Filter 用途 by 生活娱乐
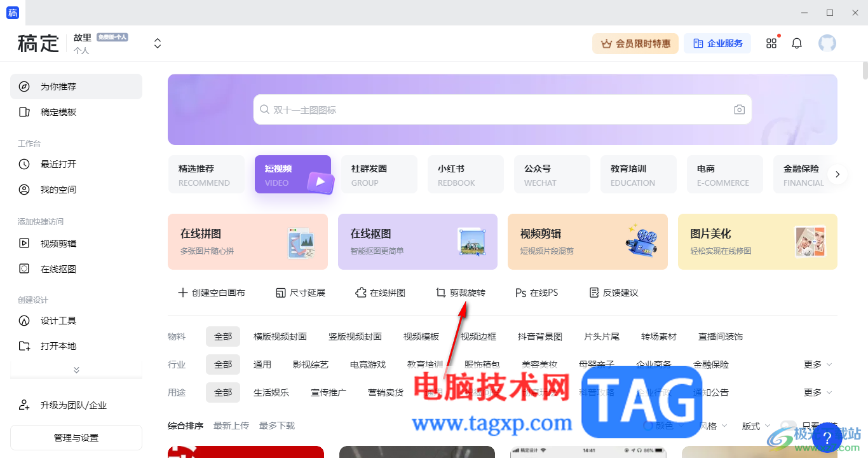This screenshot has height=458, width=868. pos(271,392)
